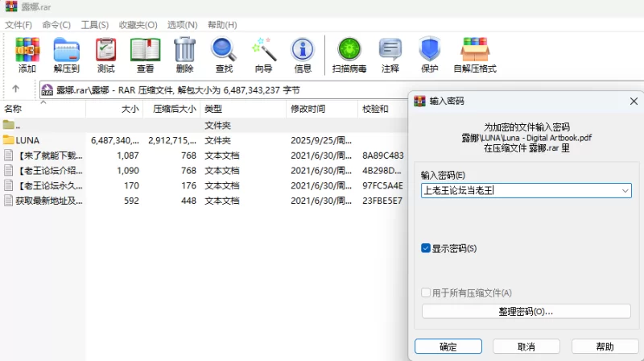Confirm password with 确定 button
644x361 pixels.
[448, 346]
